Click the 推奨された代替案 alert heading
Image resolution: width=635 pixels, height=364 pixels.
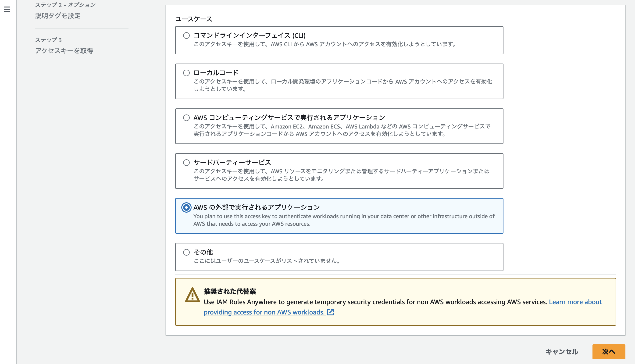pos(229,292)
